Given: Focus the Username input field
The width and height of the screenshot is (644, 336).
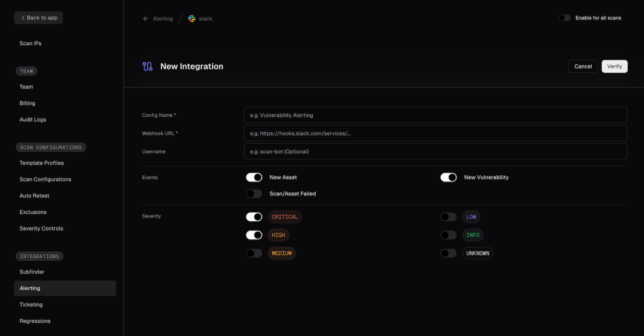Looking at the screenshot, I should (x=435, y=151).
